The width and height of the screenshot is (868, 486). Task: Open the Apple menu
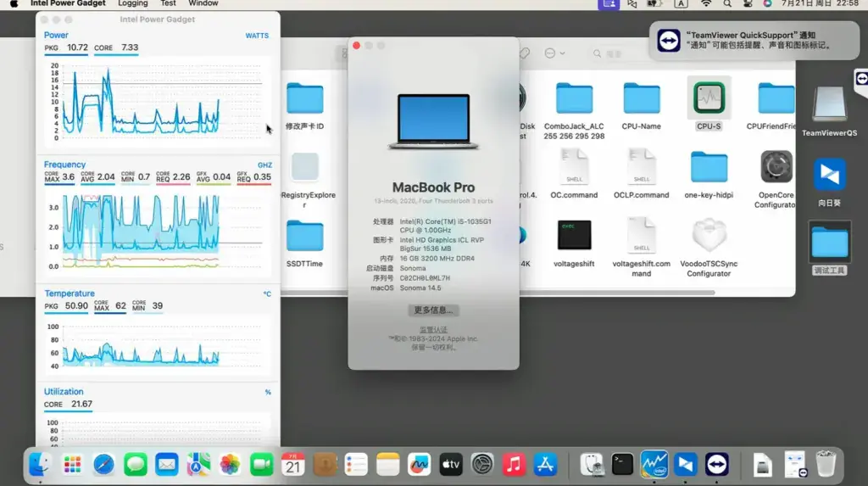[14, 3]
